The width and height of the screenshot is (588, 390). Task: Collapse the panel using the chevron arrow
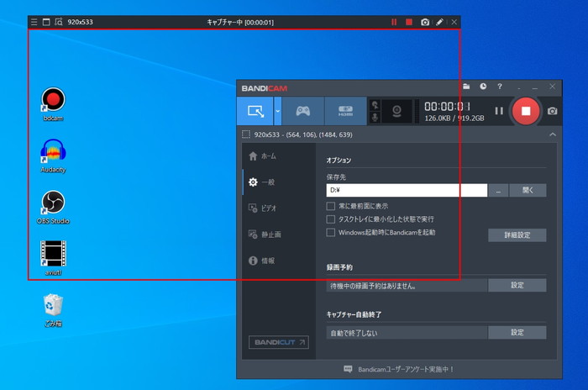click(553, 134)
